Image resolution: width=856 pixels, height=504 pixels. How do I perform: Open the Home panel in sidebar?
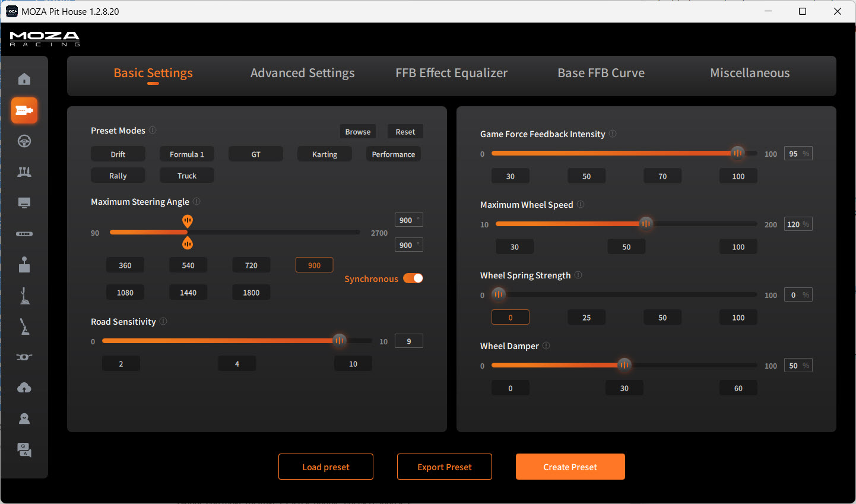[24, 78]
